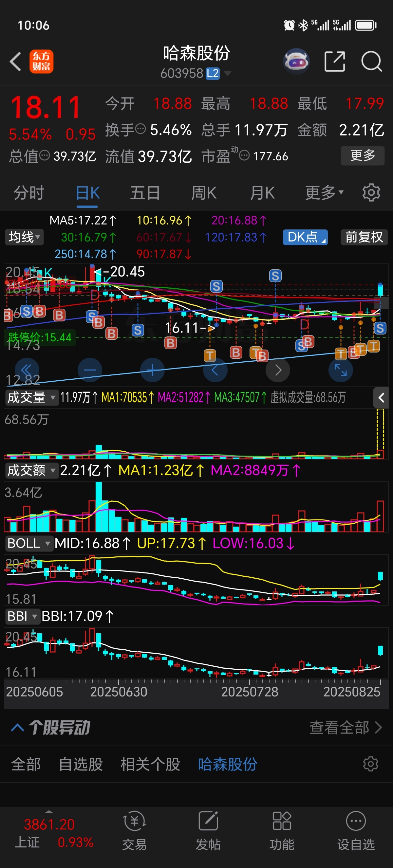Open the 东方财富 logo icon
Screen dimensions: 393x868
pos(42,61)
